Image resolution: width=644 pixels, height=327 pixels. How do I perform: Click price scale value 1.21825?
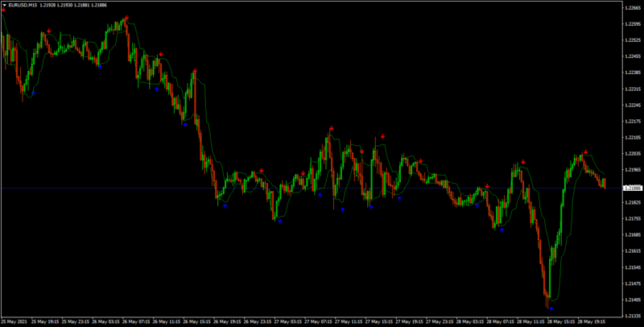pyautogui.click(x=632, y=202)
